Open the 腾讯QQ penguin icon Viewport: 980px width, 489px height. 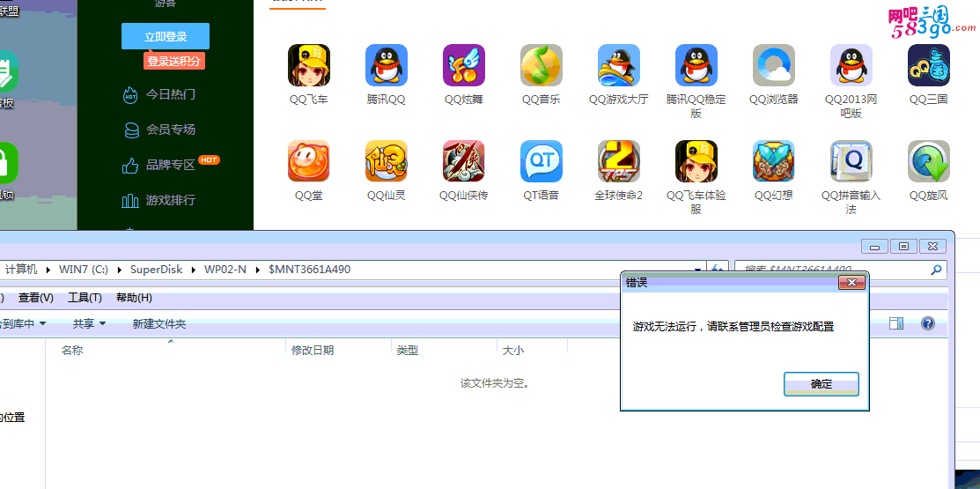[387, 65]
